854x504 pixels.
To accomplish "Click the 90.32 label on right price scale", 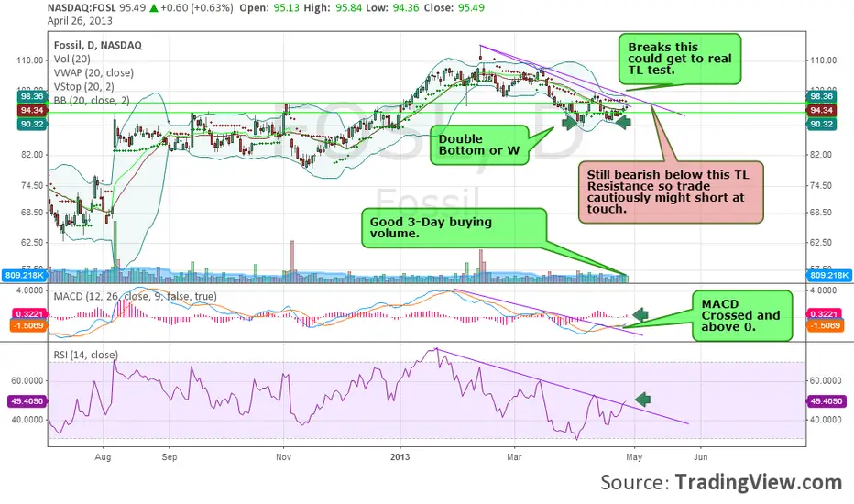I will tap(821, 125).
